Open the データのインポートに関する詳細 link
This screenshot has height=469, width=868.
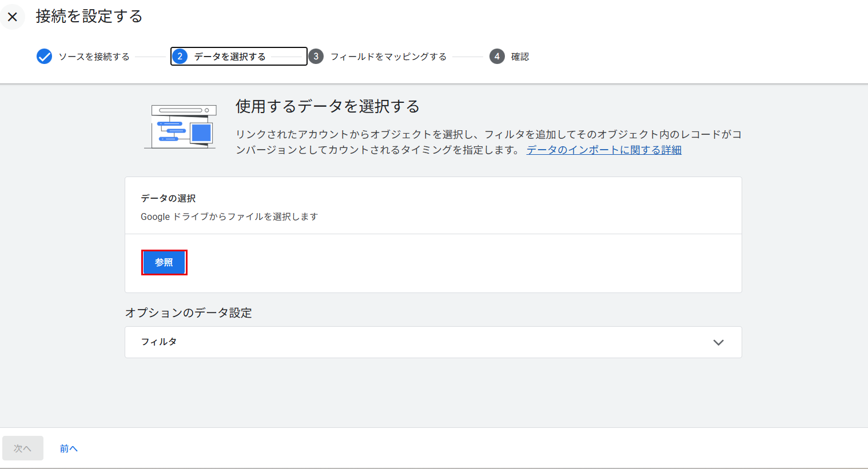click(604, 150)
